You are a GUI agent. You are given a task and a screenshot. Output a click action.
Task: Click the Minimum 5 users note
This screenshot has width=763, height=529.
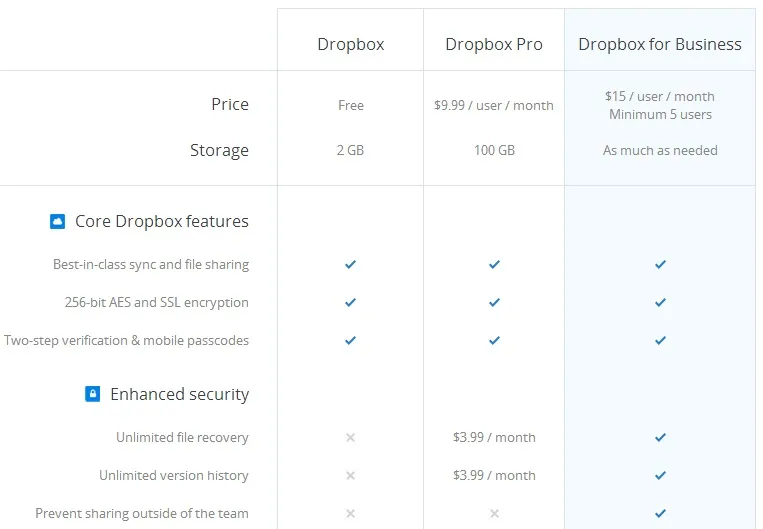coord(660,115)
